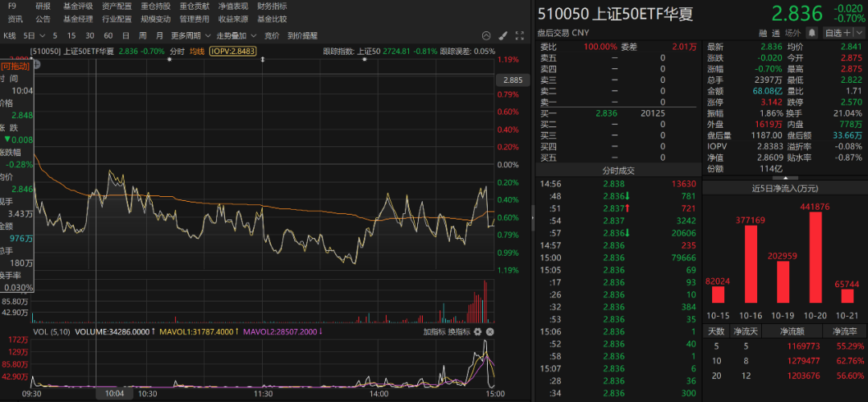This screenshot has width=868, height=402.
Task: Open 资讯 news menu item
Action: point(15,18)
